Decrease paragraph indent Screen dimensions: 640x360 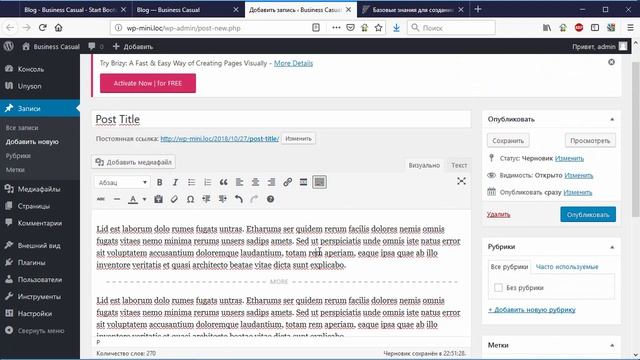tap(206, 199)
